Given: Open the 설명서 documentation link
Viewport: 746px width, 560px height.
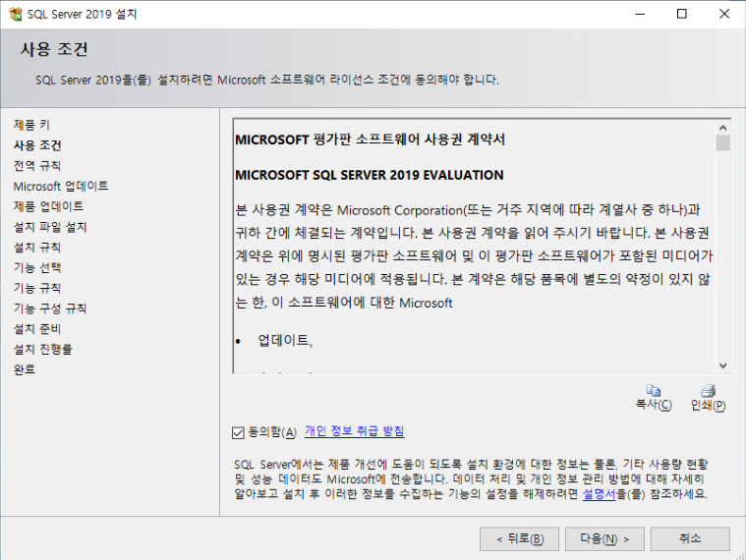Looking at the screenshot, I should tap(599, 494).
